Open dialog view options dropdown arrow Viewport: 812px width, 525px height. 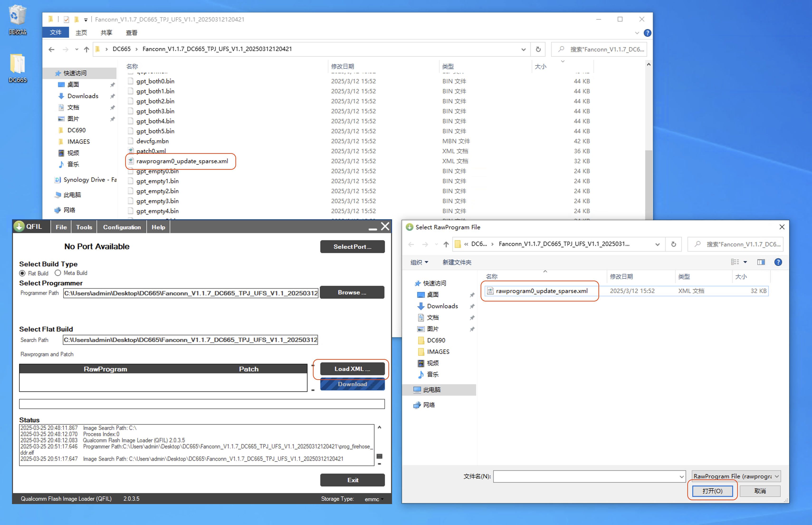[x=745, y=262]
